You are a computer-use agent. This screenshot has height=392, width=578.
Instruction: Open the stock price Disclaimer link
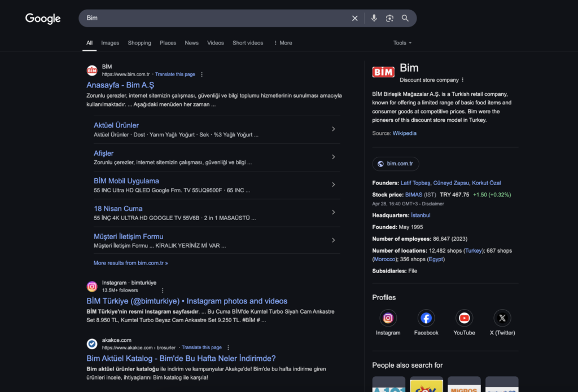pyautogui.click(x=433, y=204)
